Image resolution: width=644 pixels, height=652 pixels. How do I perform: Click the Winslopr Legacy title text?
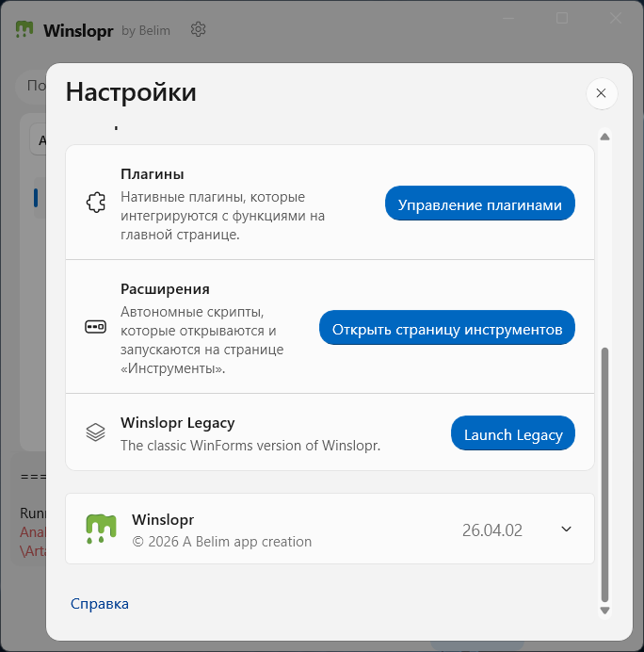click(177, 423)
